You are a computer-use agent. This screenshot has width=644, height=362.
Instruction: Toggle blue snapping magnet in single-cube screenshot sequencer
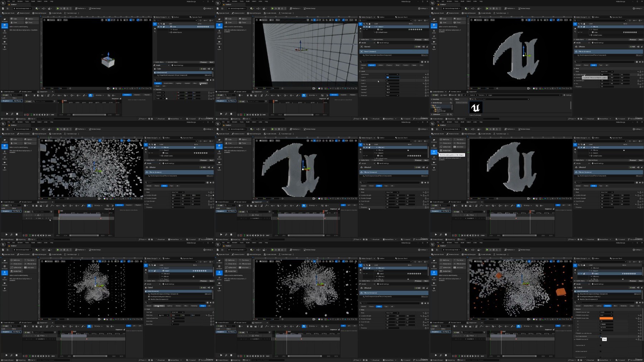(91, 95)
